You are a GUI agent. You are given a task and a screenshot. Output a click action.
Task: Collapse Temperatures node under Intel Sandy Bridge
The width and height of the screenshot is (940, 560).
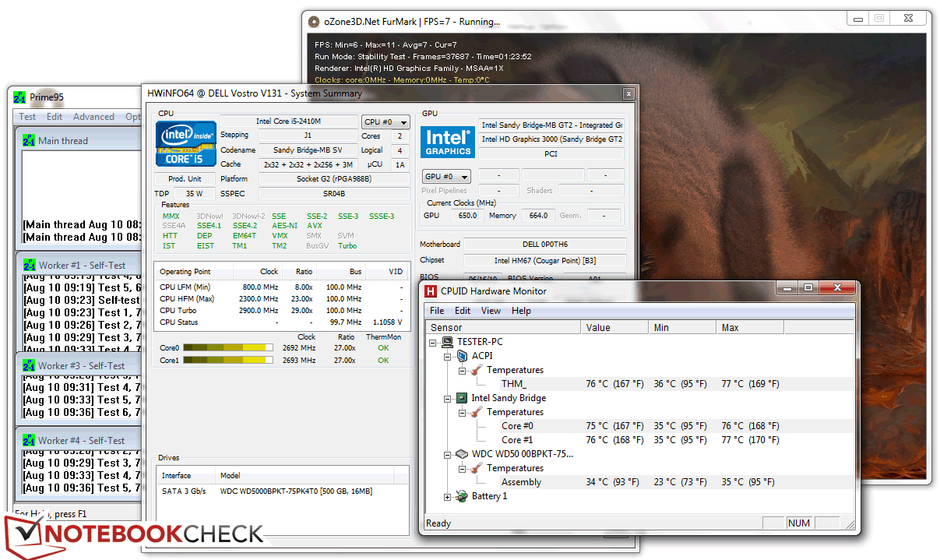point(462,412)
